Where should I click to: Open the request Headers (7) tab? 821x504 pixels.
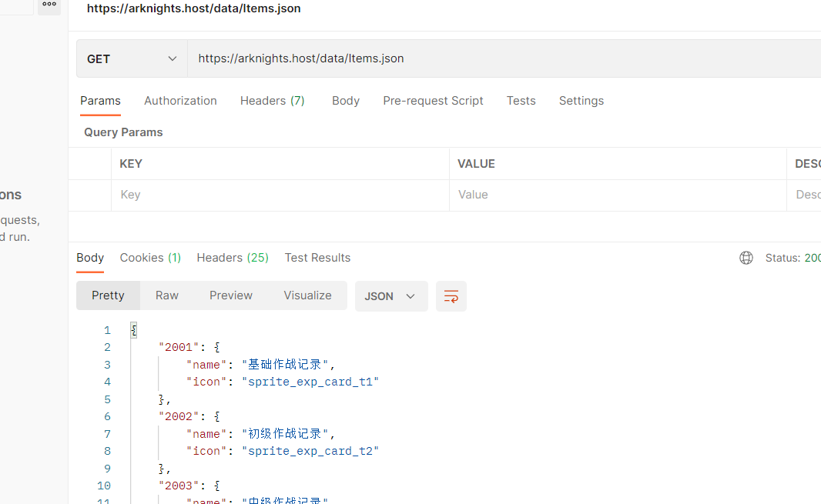pyautogui.click(x=272, y=101)
